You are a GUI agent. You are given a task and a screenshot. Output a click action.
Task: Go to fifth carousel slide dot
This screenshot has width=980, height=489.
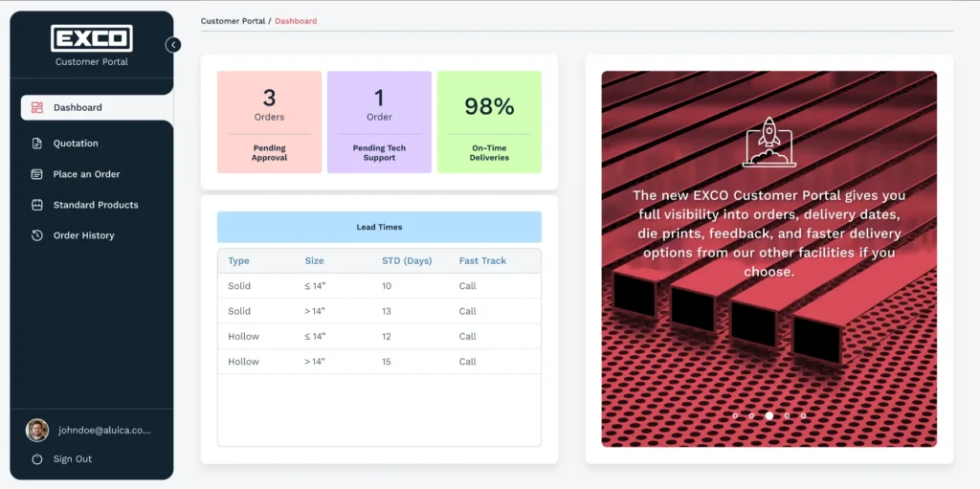[x=803, y=415]
